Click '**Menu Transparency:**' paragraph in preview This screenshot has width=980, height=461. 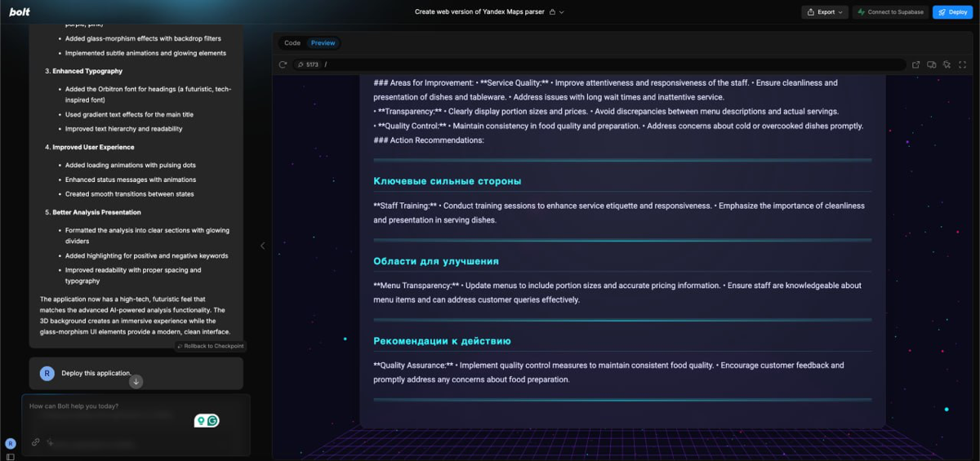click(x=617, y=293)
